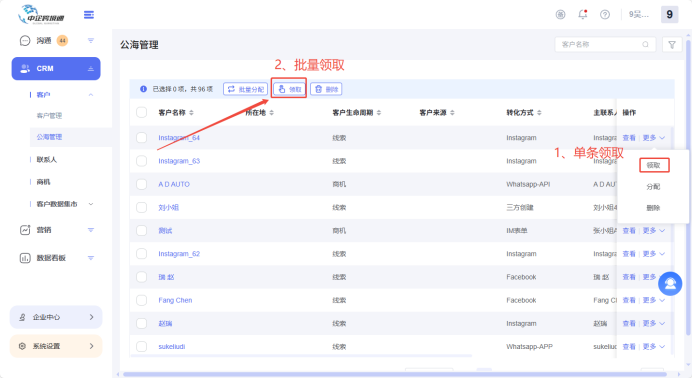
Task: Click the 批量分配 button
Action: 245,89
